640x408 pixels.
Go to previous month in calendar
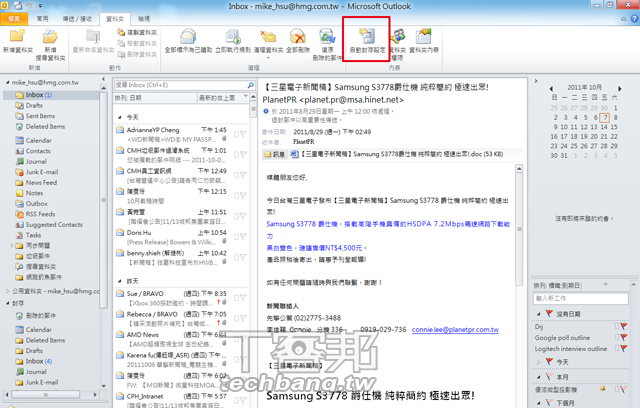click(551, 89)
